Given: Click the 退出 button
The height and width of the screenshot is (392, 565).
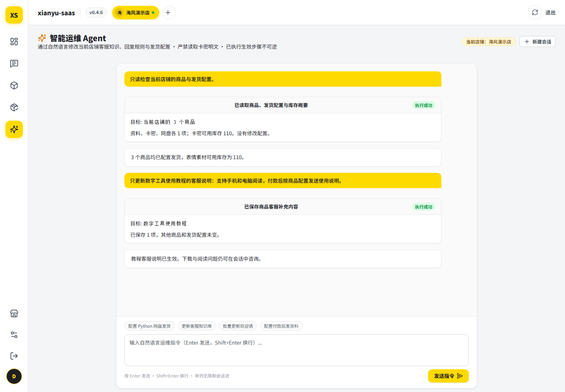Looking at the screenshot, I should pos(550,13).
